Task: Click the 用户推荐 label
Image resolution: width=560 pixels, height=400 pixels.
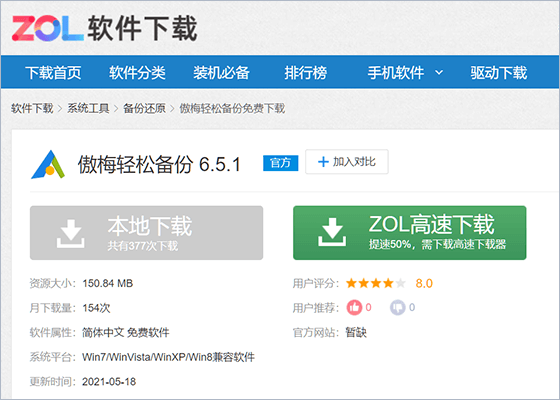Action: (x=316, y=308)
